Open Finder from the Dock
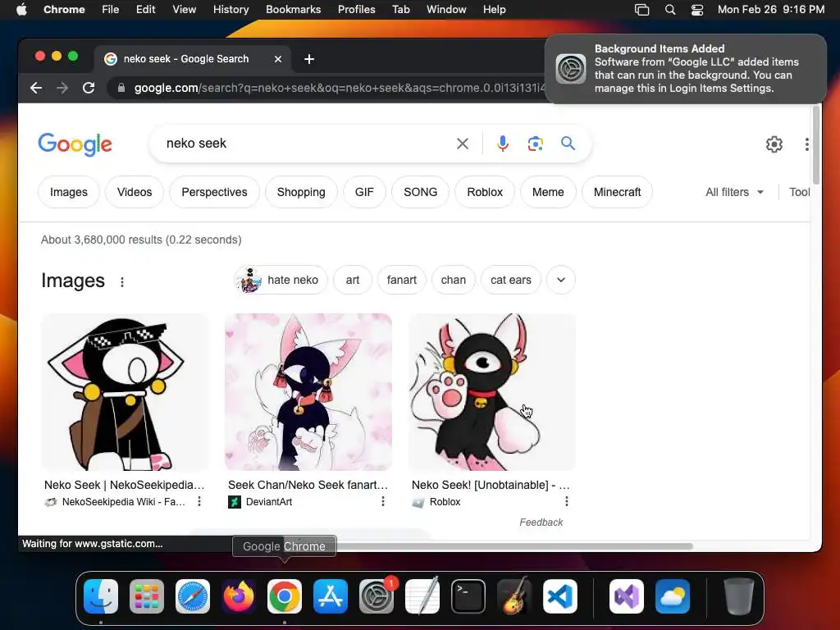 point(101,596)
